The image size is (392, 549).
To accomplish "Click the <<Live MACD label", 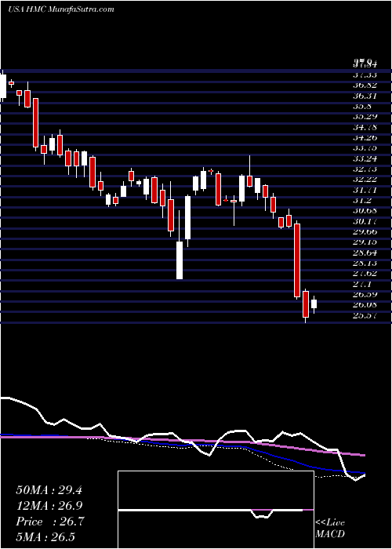I will (x=330, y=529).
